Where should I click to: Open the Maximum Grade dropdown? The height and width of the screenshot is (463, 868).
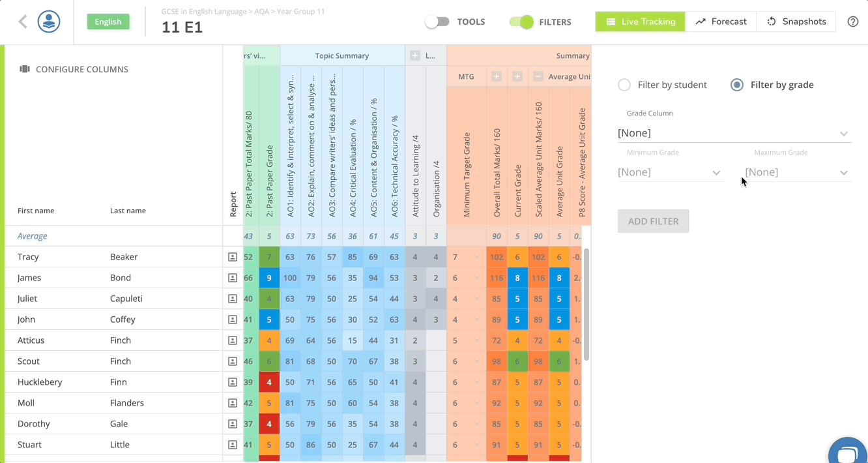point(796,172)
